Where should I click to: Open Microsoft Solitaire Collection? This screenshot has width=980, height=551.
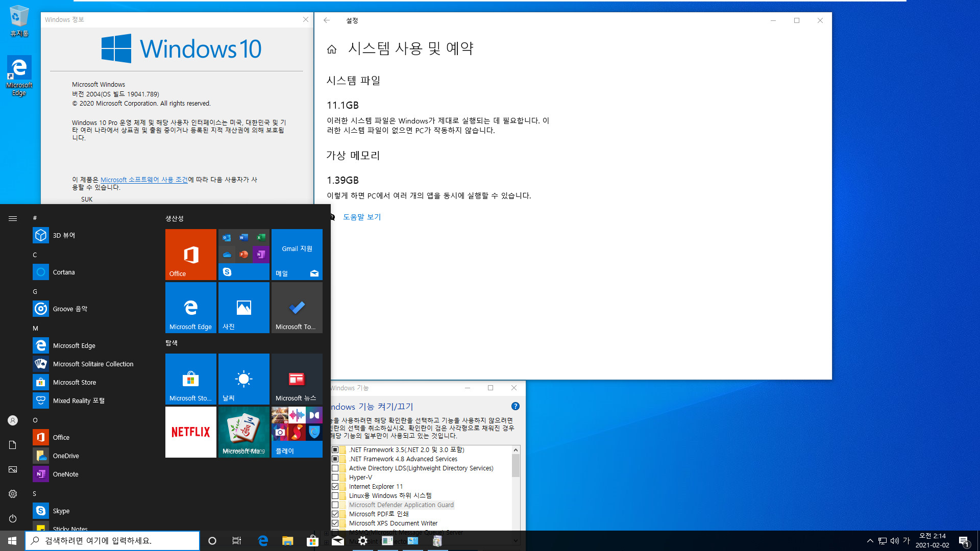click(92, 363)
